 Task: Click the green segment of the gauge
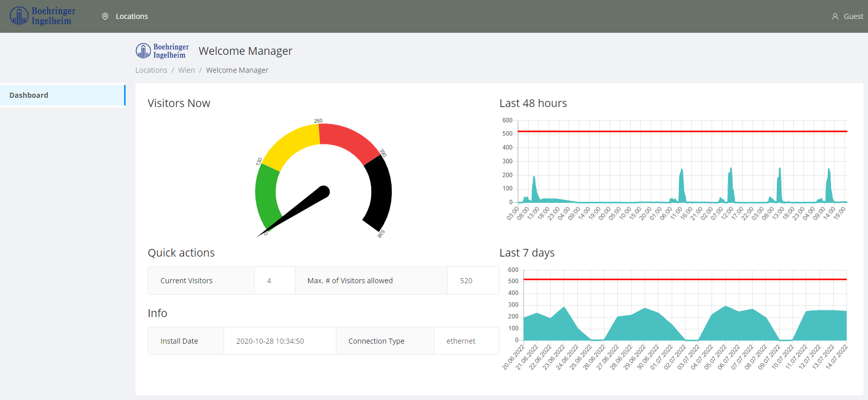[266, 196]
